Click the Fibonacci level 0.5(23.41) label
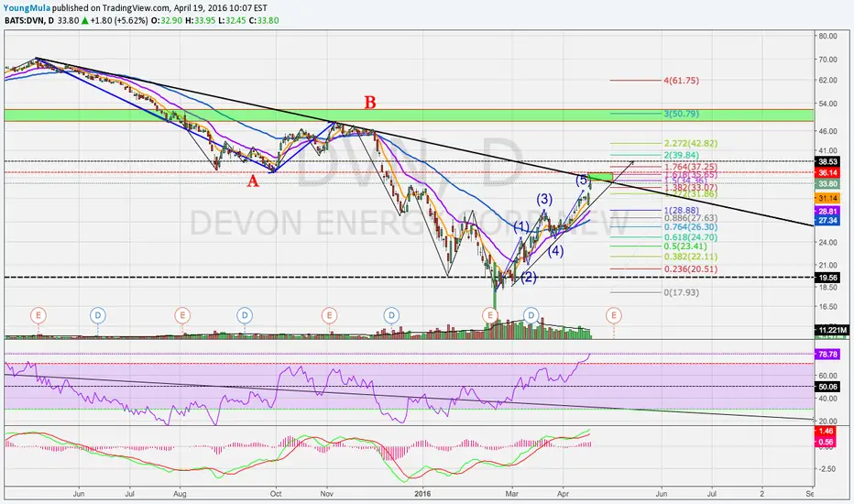The height and width of the screenshot is (504, 854). point(685,247)
